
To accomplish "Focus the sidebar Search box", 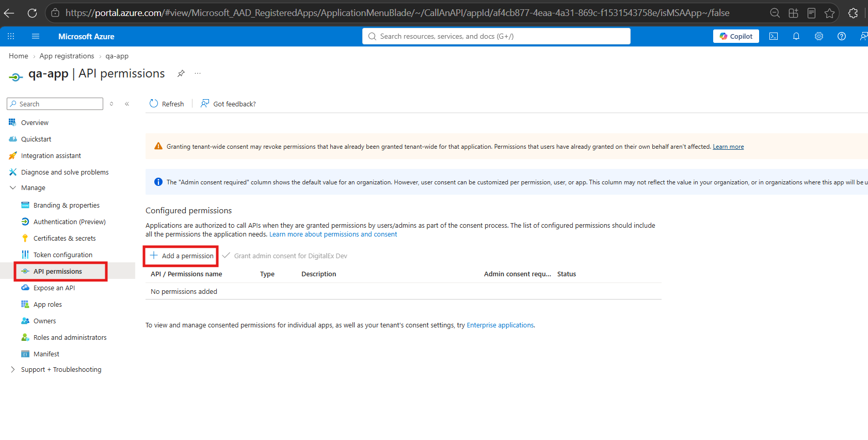I will 55,104.
